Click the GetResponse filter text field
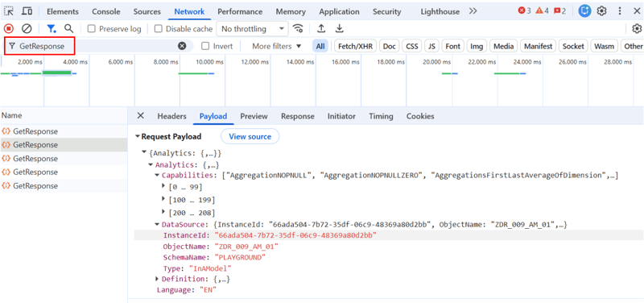 click(x=98, y=46)
